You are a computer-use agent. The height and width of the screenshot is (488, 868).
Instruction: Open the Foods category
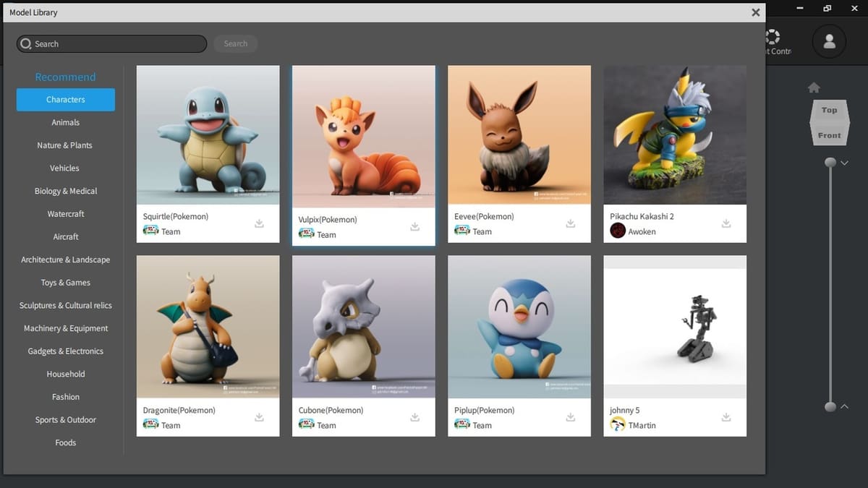point(66,442)
